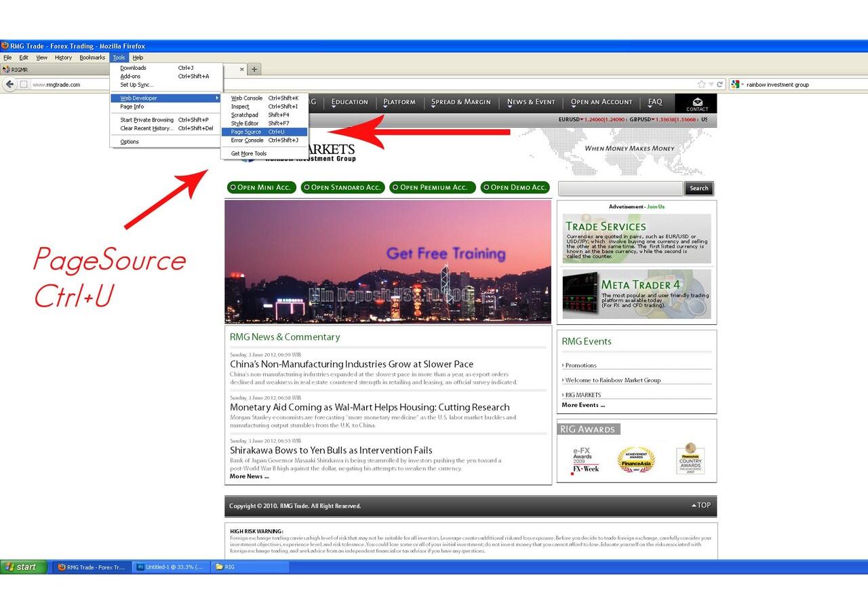The image size is (868, 614).
Task: Close the Tools menu in the menu bar
Action: (x=119, y=58)
